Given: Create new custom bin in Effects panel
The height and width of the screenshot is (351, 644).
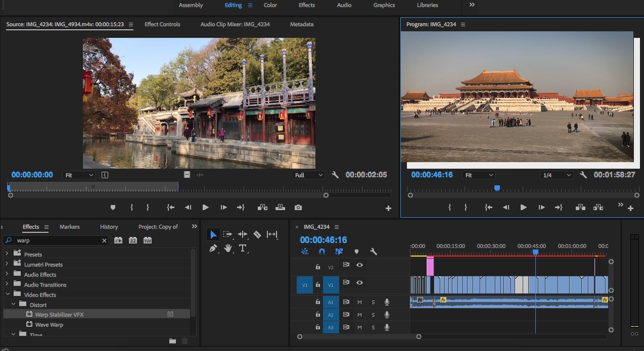Looking at the screenshot, I should 172,341.
